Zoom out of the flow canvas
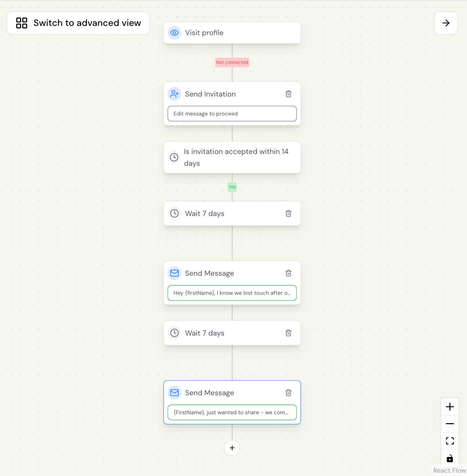 450,424
